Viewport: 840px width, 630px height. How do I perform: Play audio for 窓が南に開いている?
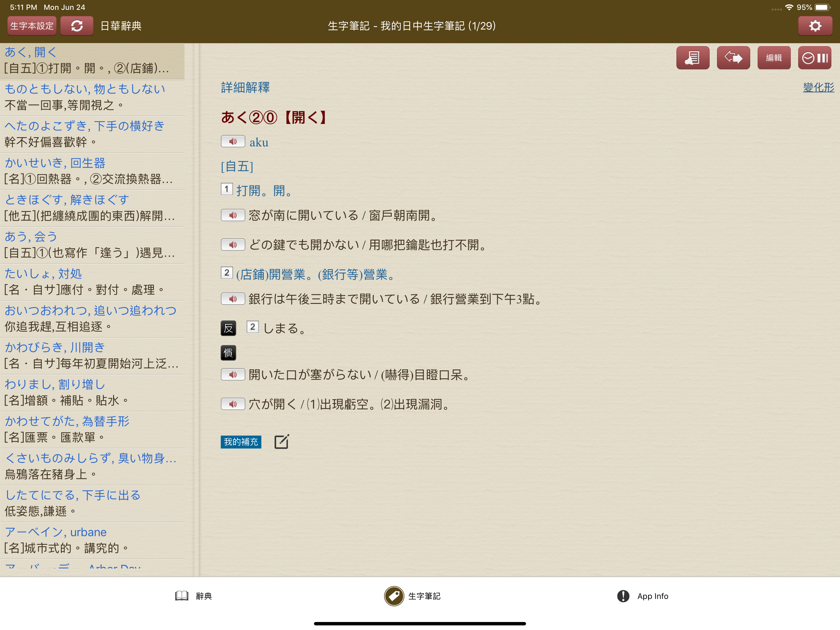click(233, 215)
